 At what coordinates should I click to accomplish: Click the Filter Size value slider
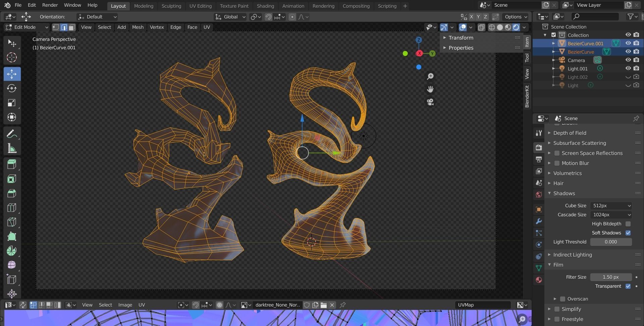(610, 277)
